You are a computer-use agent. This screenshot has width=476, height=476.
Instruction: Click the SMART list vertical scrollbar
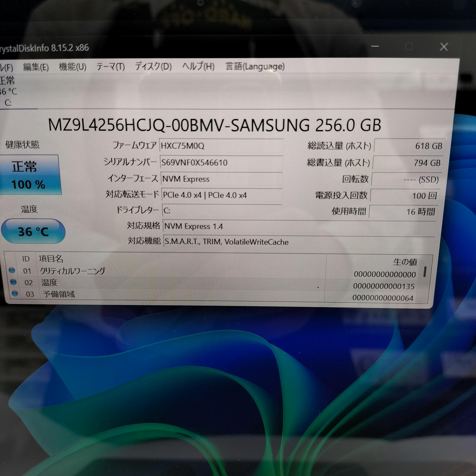[425, 272]
